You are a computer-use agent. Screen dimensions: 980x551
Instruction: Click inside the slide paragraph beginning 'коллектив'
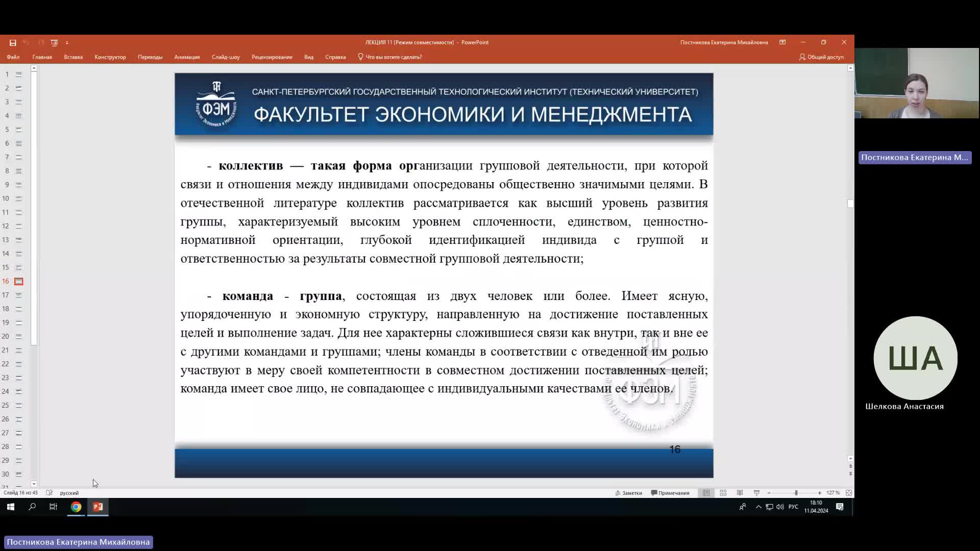point(444,212)
